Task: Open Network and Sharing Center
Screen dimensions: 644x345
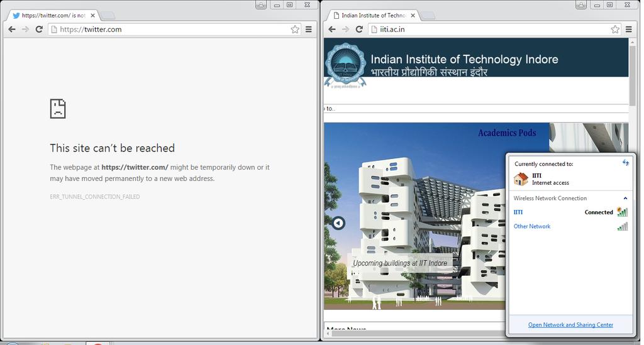Action: pyautogui.click(x=570, y=325)
